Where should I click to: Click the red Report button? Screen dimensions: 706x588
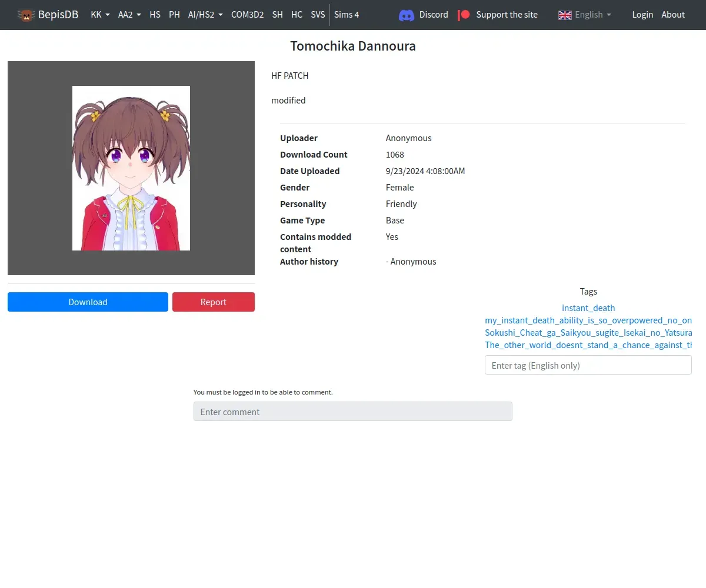point(214,302)
